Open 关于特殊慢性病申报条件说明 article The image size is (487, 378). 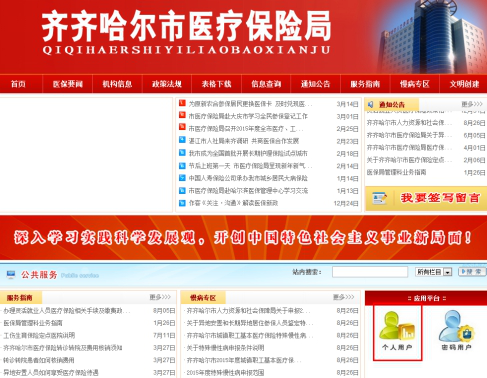225,348
